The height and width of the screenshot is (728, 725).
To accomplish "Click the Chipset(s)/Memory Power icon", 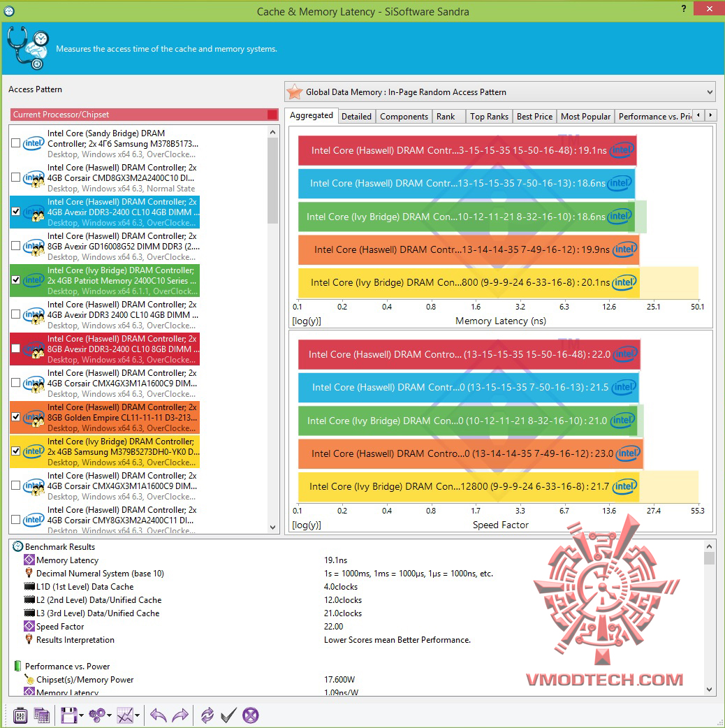I will 29,680.
